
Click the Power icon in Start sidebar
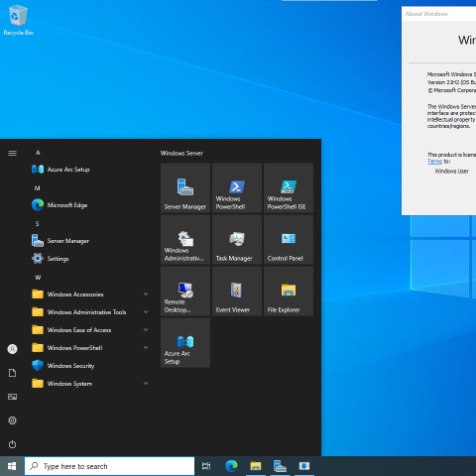pos(12,444)
